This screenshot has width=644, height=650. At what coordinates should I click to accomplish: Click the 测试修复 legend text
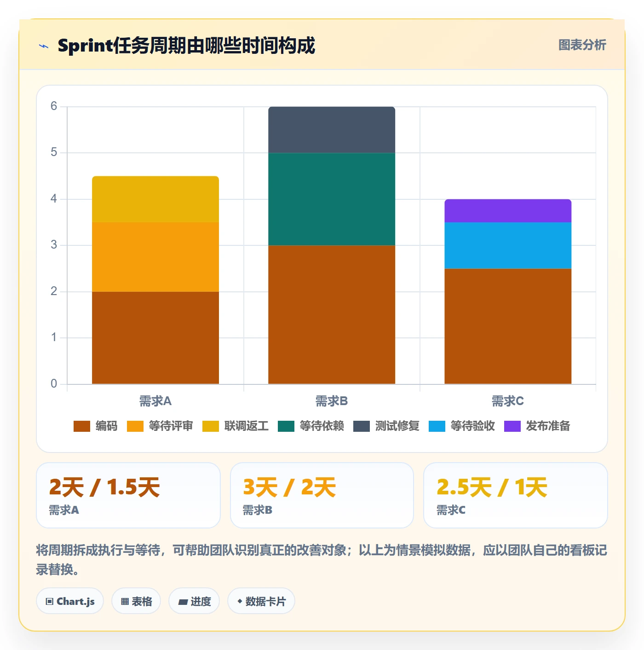(x=397, y=426)
